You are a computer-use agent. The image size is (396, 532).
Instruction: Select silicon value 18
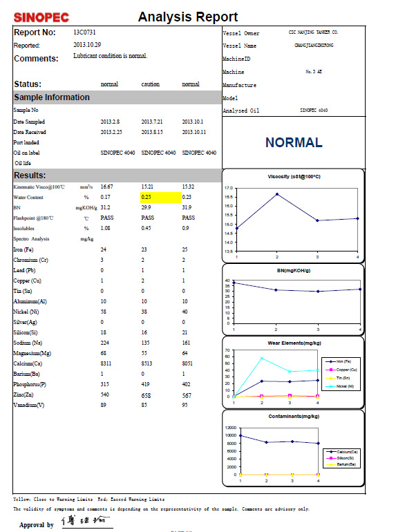pos(103,332)
